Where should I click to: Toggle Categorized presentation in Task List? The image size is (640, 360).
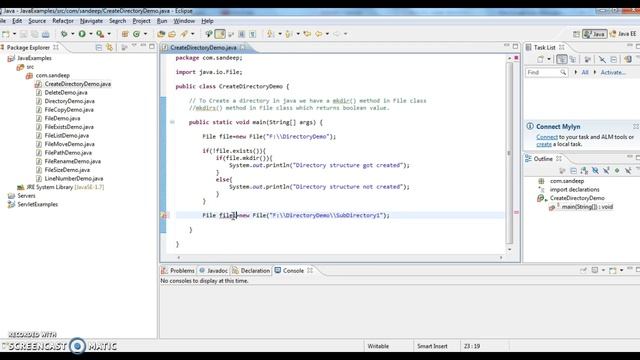562,60
